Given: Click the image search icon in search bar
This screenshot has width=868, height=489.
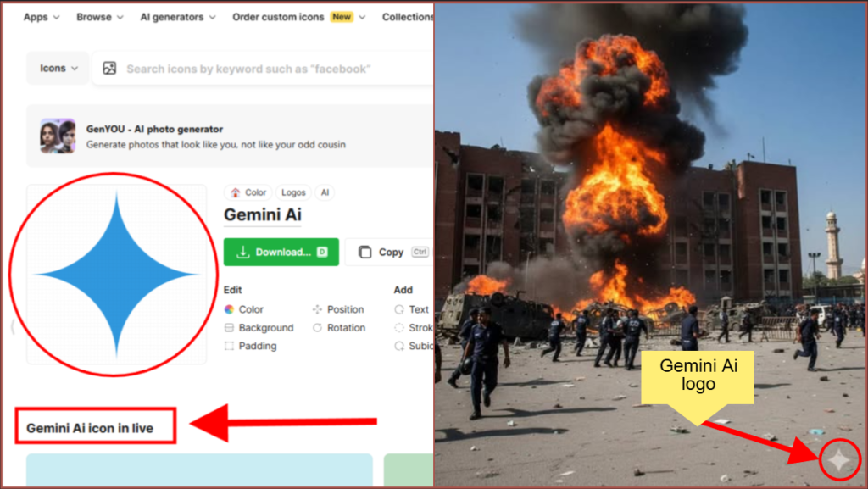Looking at the screenshot, I should click(109, 69).
